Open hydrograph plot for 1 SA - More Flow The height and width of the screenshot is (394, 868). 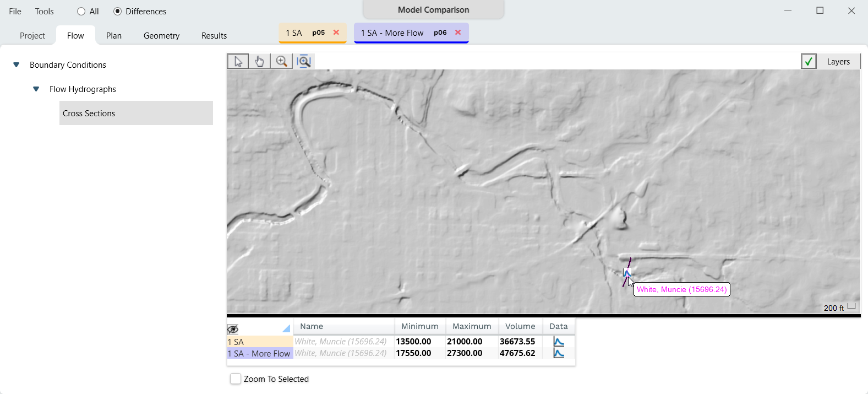[x=559, y=353]
